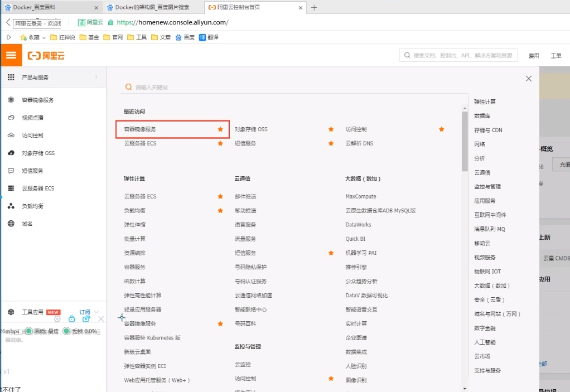570x392 pixels.
Task: Expand 产品与服务 chevron arrow
Action: pyautogui.click(x=96, y=77)
